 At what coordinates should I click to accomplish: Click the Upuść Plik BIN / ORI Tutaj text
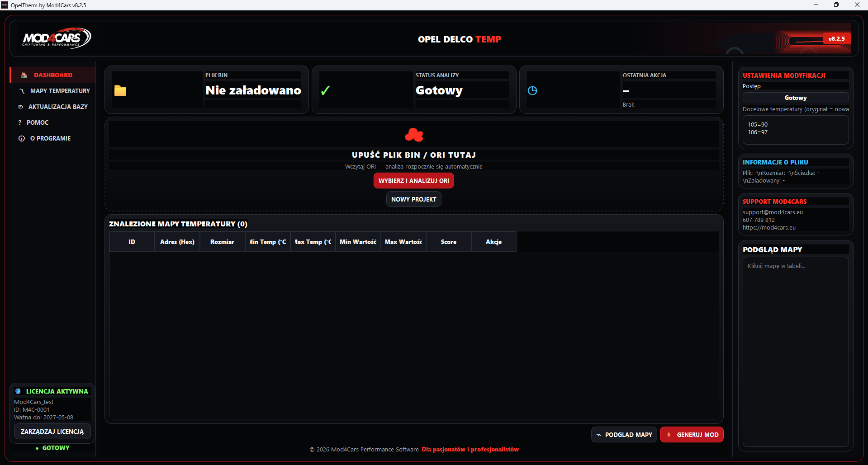click(x=414, y=155)
